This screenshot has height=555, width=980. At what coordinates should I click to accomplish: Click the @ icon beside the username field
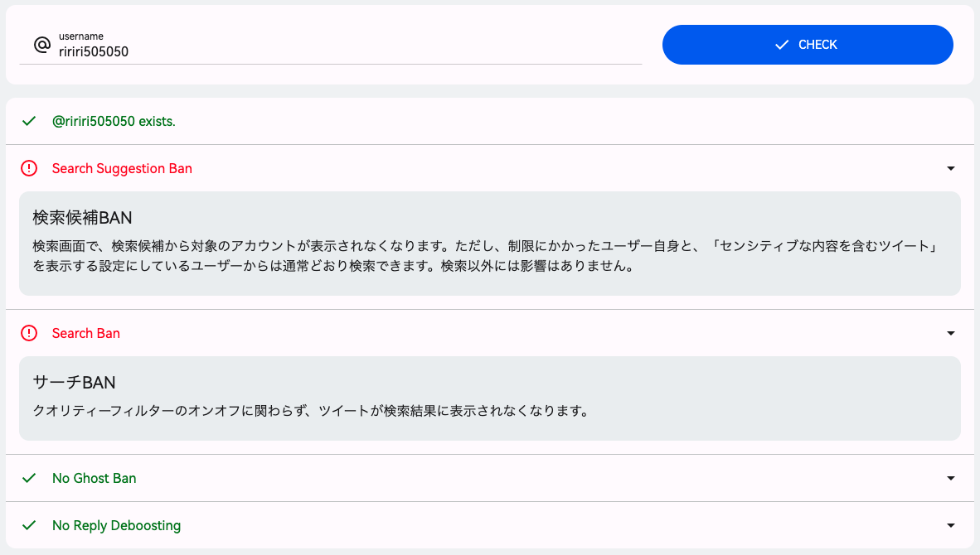(42, 45)
